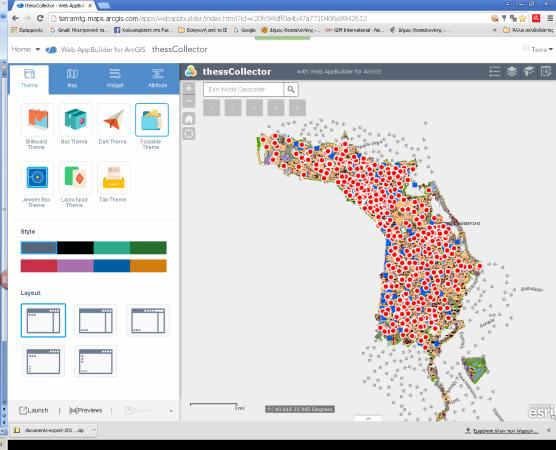Click the thessCollector app logo

point(191,71)
